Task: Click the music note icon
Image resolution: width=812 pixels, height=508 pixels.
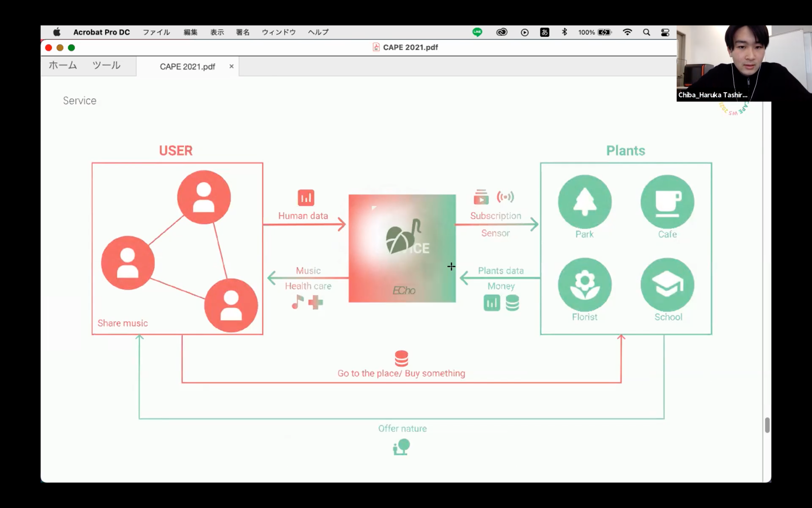Action: (297, 302)
